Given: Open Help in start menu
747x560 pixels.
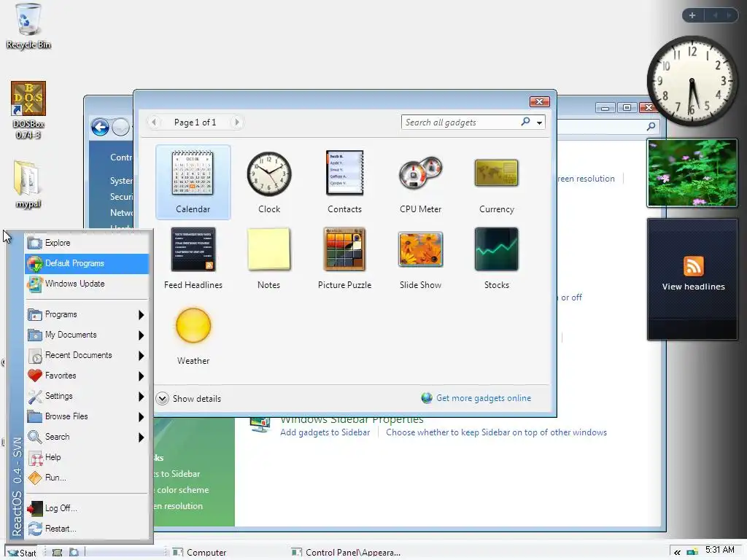Looking at the screenshot, I should (87, 458).
